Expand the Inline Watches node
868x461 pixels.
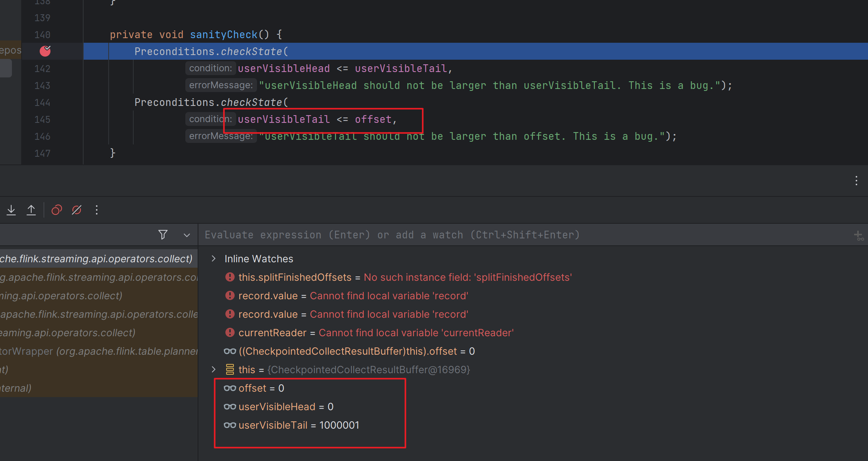(214, 259)
